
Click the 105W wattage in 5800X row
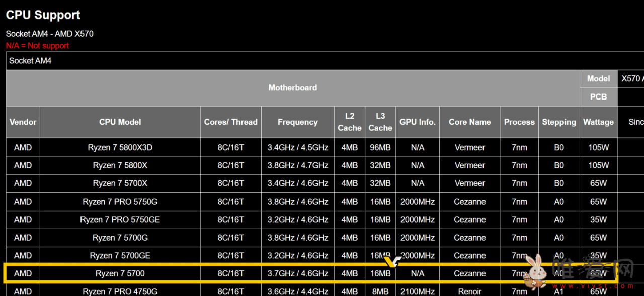click(598, 165)
